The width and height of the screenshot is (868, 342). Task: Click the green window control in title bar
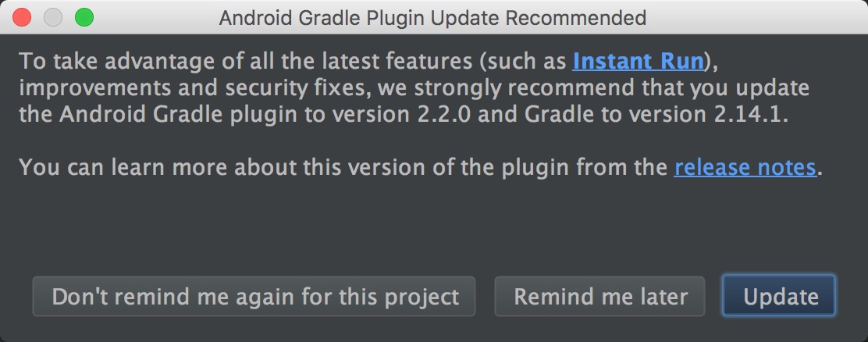[83, 17]
